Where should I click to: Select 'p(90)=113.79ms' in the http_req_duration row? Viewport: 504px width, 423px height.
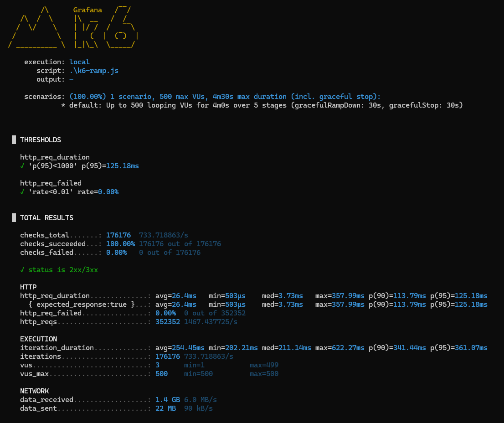pos(397,296)
